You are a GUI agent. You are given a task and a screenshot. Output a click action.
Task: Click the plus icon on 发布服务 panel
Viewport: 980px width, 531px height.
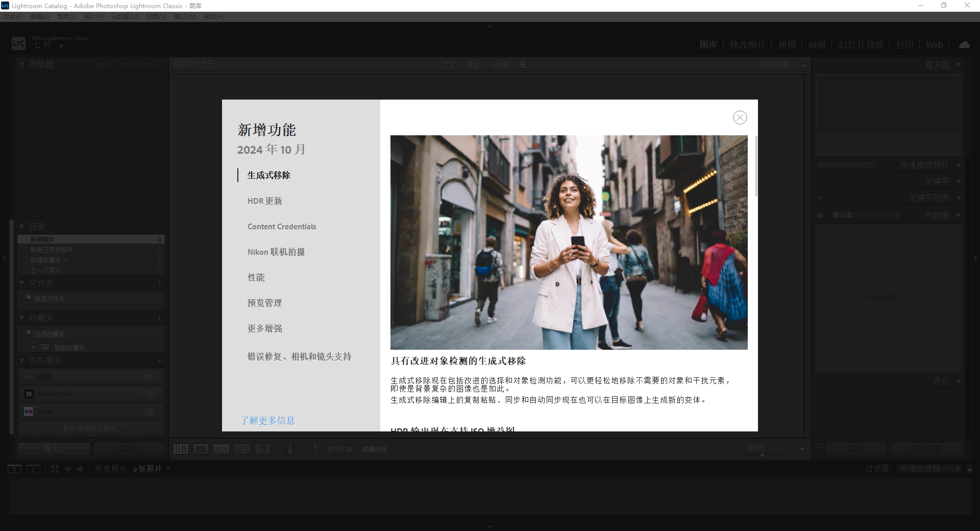160,360
